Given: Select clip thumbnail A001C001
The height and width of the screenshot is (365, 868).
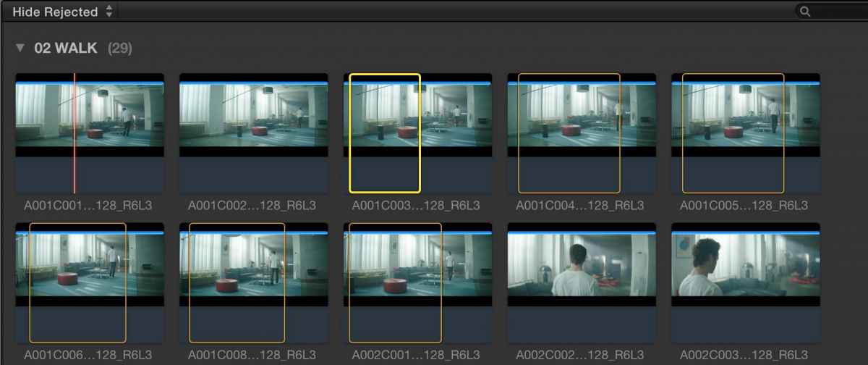Looking at the screenshot, I should [x=90, y=133].
